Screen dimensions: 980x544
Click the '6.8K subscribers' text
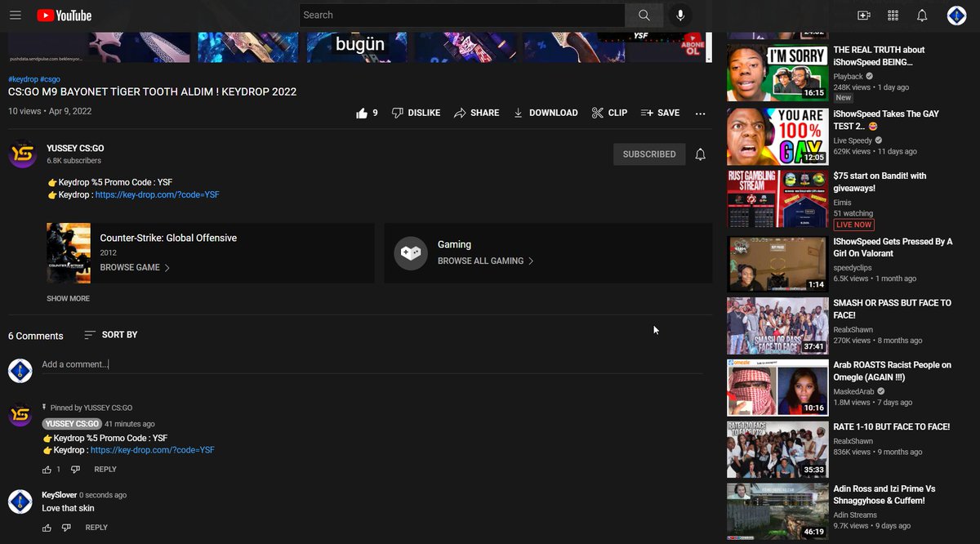coord(73,161)
